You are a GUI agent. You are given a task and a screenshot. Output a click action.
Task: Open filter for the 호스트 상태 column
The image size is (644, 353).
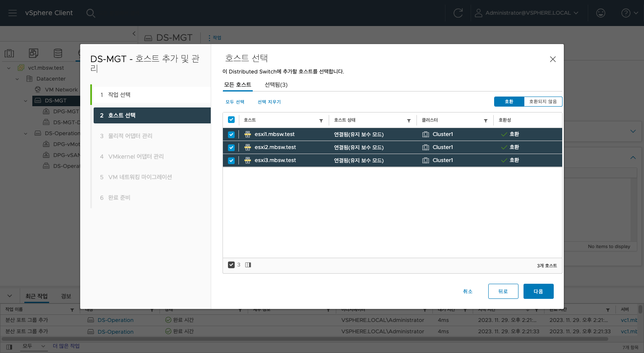click(x=409, y=121)
